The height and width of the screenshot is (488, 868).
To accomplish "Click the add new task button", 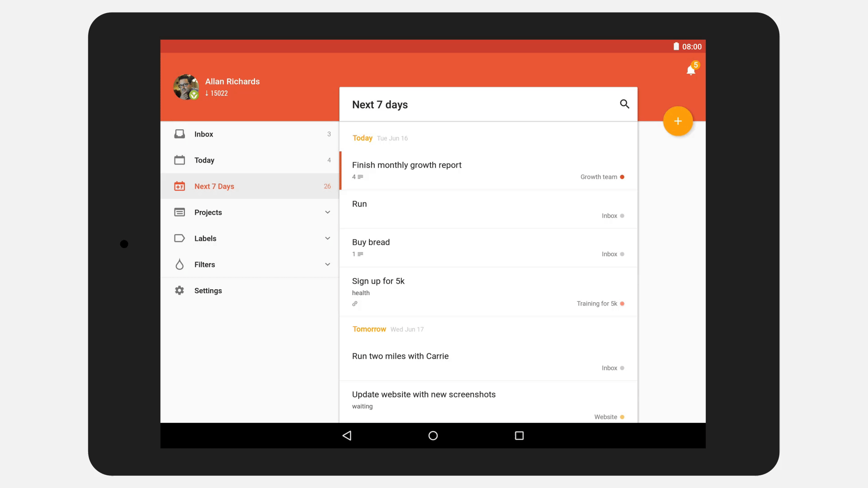I will (678, 121).
